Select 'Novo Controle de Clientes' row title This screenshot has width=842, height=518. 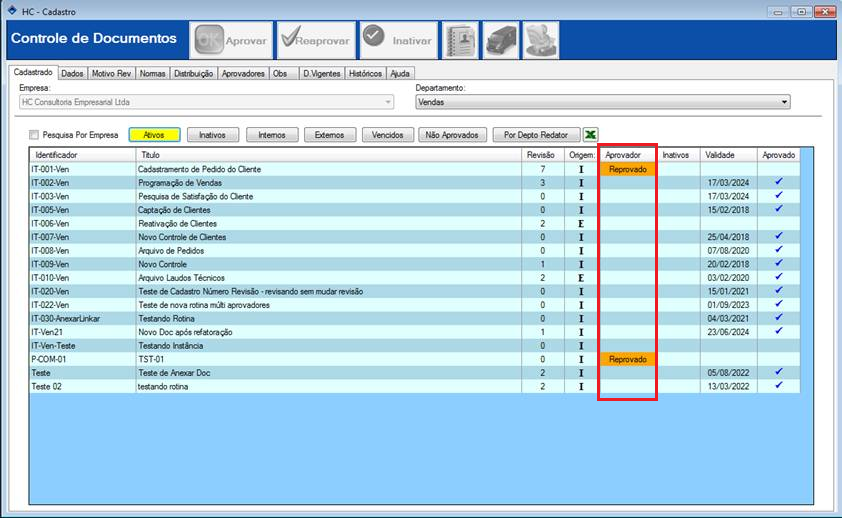pos(183,237)
